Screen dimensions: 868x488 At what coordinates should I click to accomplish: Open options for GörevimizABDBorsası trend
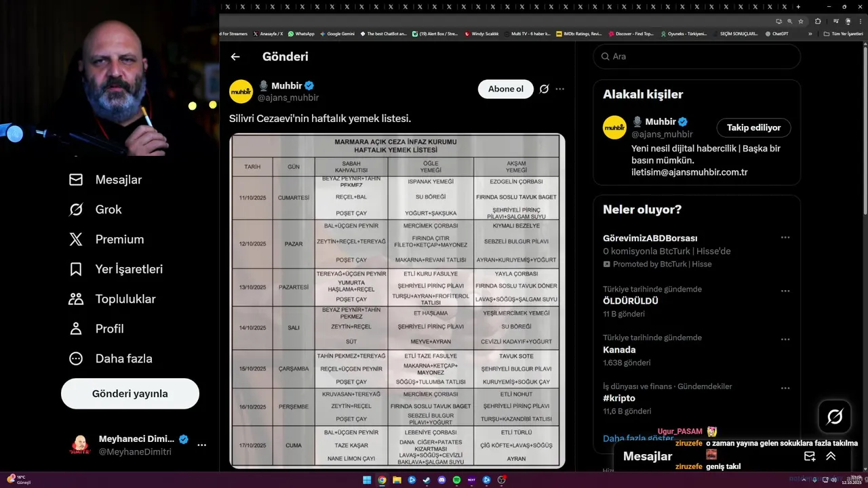[x=785, y=237]
